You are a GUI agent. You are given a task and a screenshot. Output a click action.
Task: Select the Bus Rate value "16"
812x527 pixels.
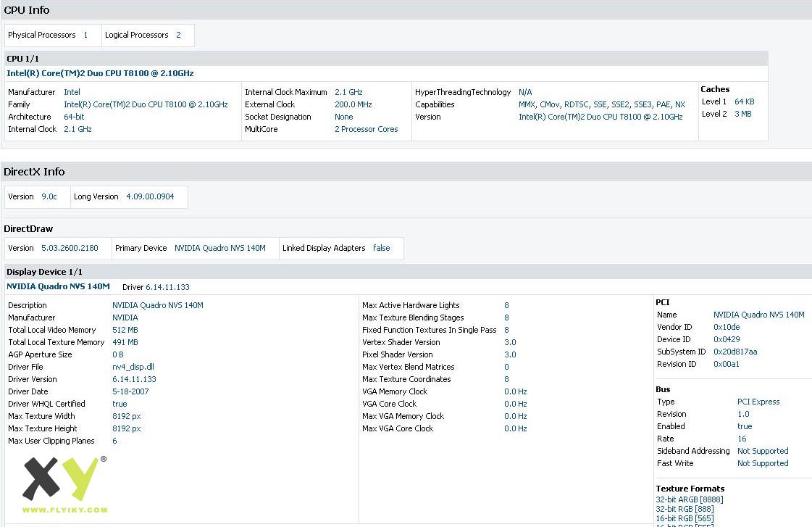tap(742, 439)
